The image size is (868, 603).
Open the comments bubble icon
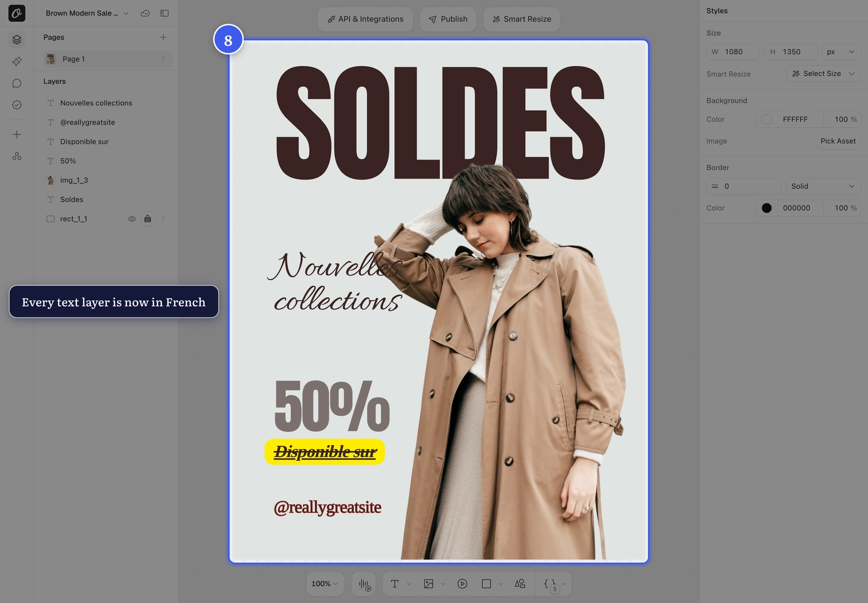coord(17,83)
